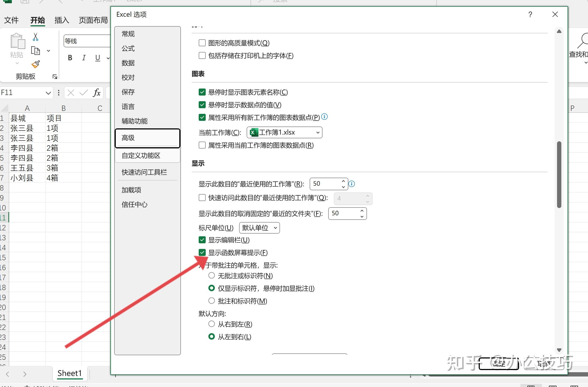Click the 确定 OK button
This screenshot has height=387, width=588.
click(499, 364)
